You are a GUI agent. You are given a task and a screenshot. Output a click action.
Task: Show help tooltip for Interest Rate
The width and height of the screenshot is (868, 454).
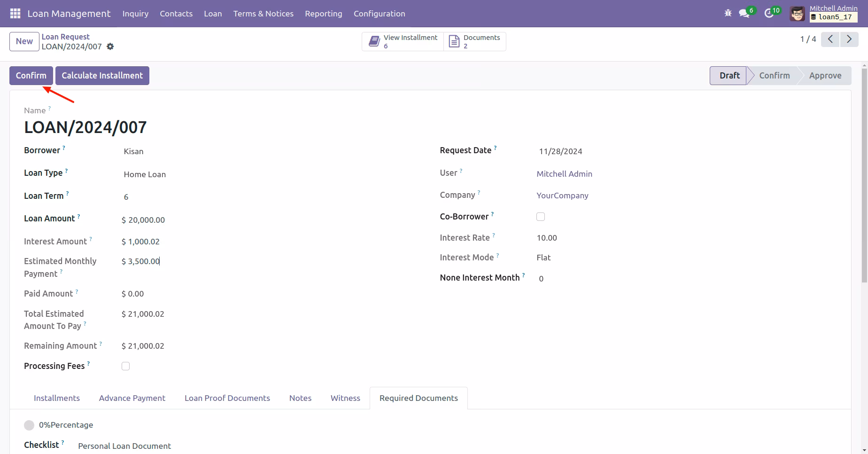point(494,235)
